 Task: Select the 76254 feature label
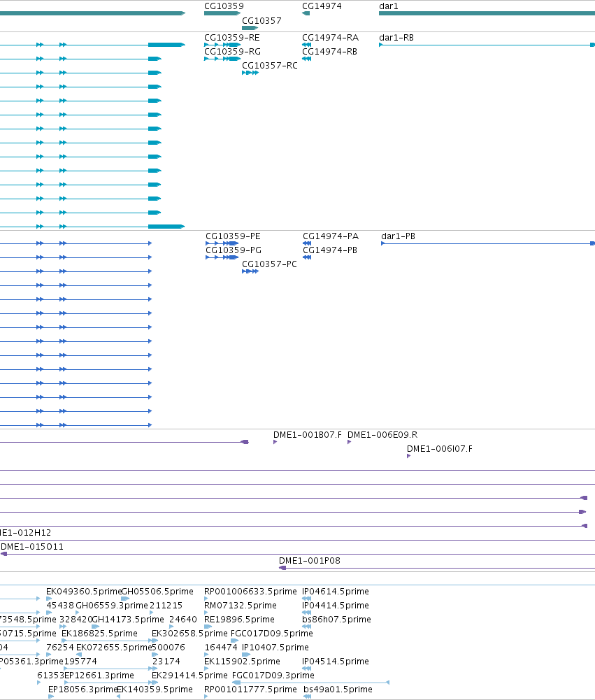tap(60, 648)
